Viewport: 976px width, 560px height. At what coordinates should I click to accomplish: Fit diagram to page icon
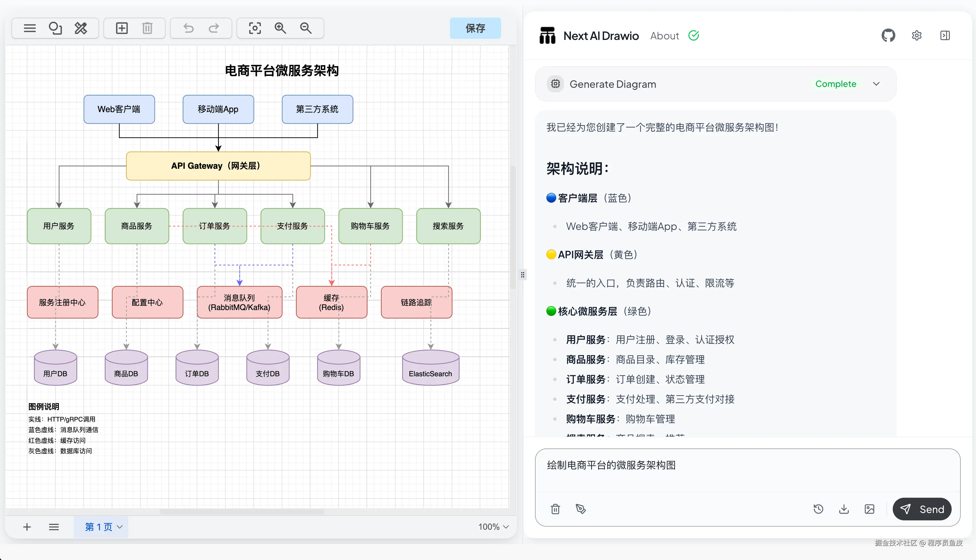[255, 28]
